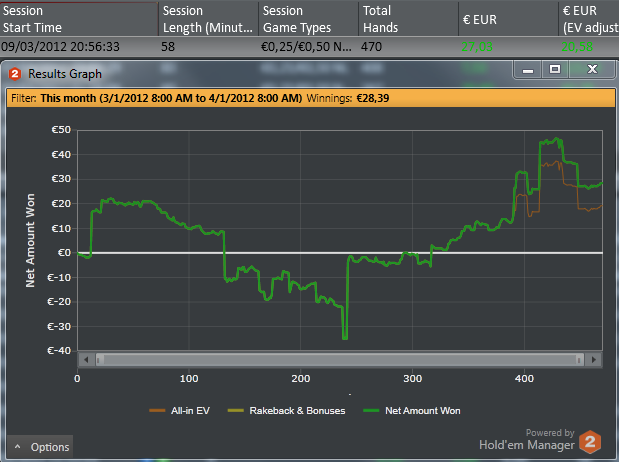Click the Hold'em Manager 2 logo
Image resolution: width=619 pixels, height=462 pixels.
(590, 442)
